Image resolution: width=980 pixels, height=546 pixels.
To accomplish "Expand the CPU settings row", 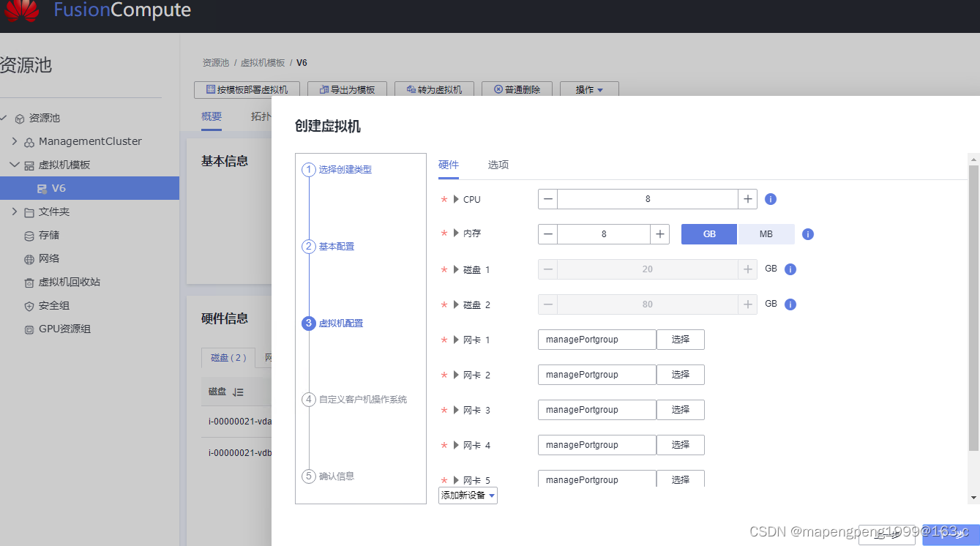I will 457,199.
